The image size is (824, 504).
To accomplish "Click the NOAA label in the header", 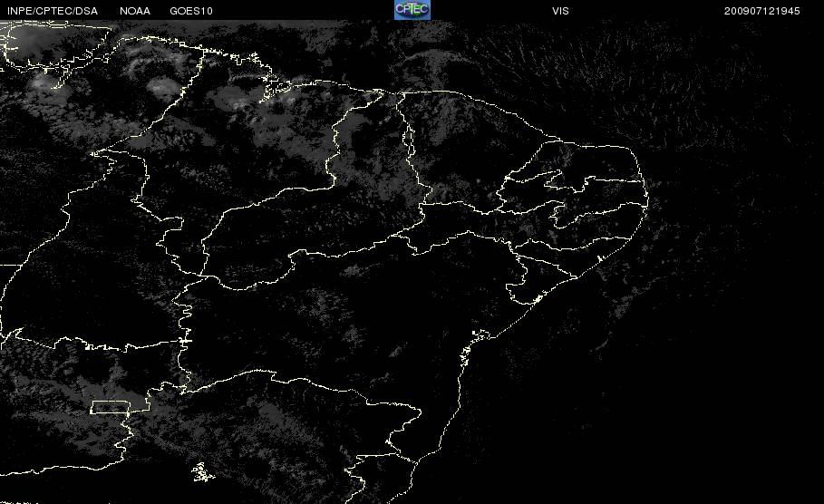I will (135, 11).
